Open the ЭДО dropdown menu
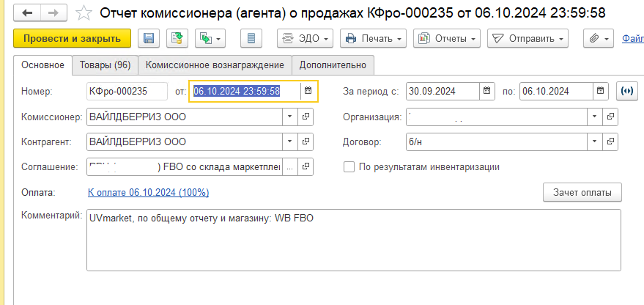This screenshot has width=644, height=305. pos(306,39)
